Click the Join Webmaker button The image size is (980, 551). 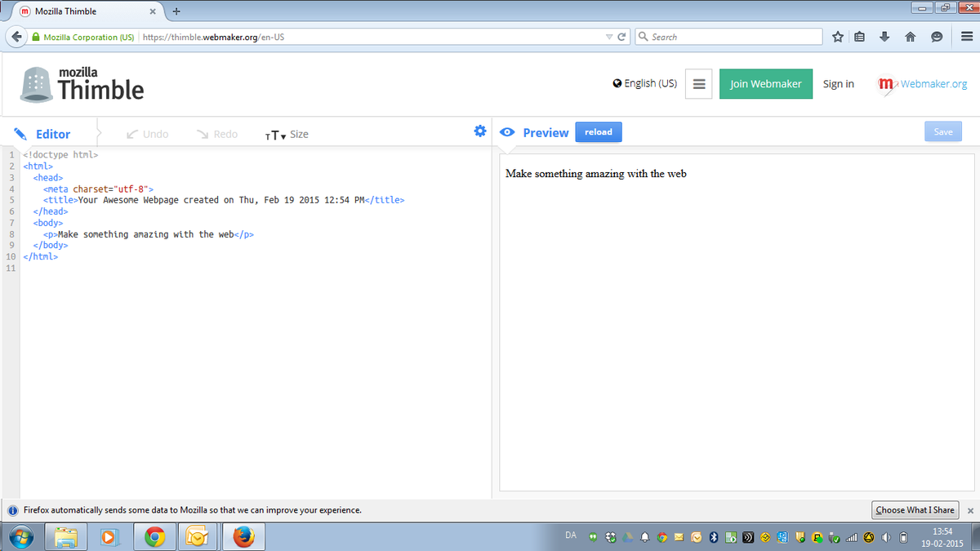[766, 84]
